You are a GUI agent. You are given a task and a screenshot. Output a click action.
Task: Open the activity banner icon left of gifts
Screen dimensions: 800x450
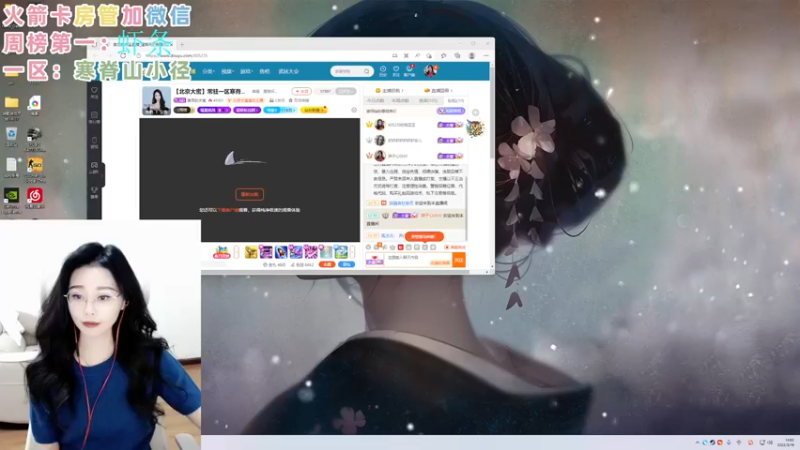[x=221, y=252]
